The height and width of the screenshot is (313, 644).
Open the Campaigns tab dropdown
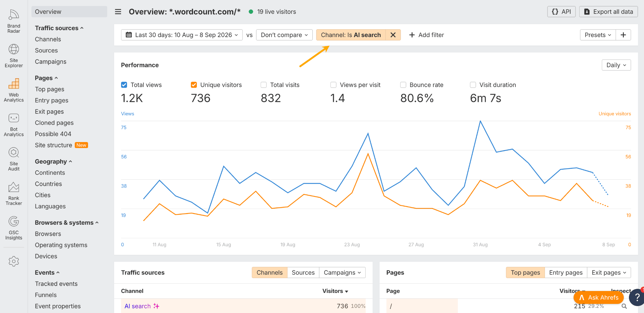click(342, 272)
